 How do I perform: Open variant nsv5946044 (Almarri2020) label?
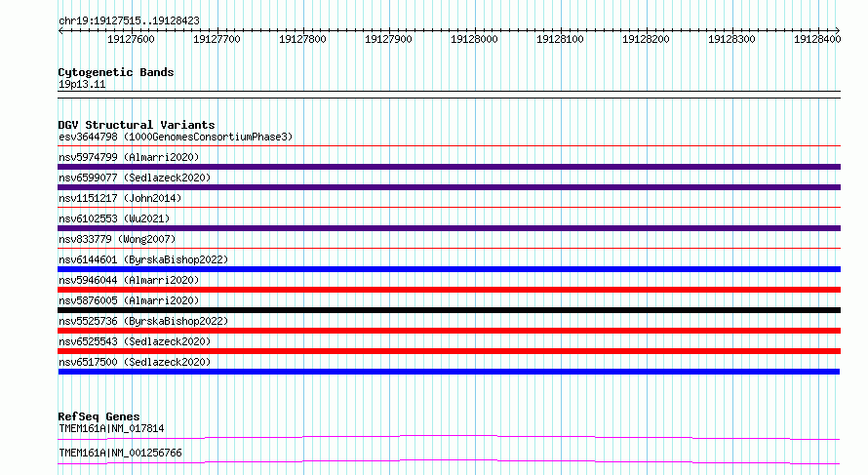(x=129, y=280)
